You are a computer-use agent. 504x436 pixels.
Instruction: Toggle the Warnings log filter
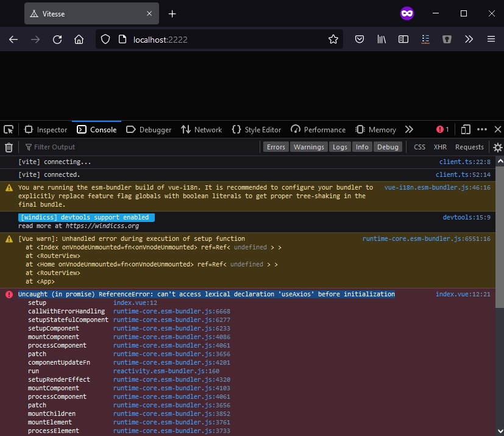pos(308,146)
